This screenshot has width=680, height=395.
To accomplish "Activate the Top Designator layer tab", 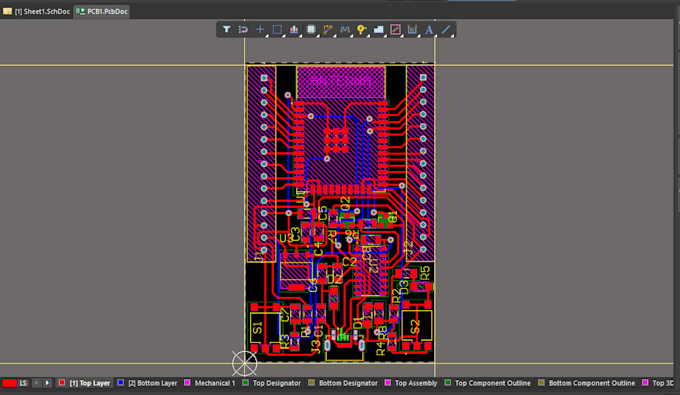I will (277, 383).
